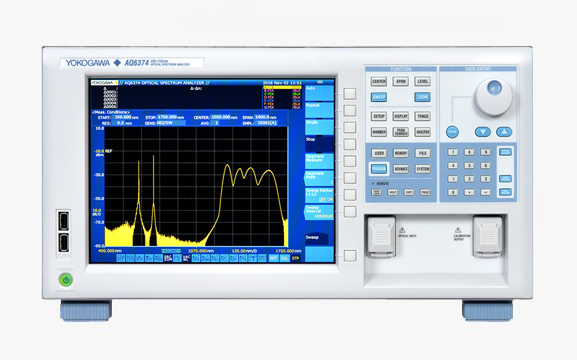
Task: Touch the rotary data entry knob
Action: (493, 97)
